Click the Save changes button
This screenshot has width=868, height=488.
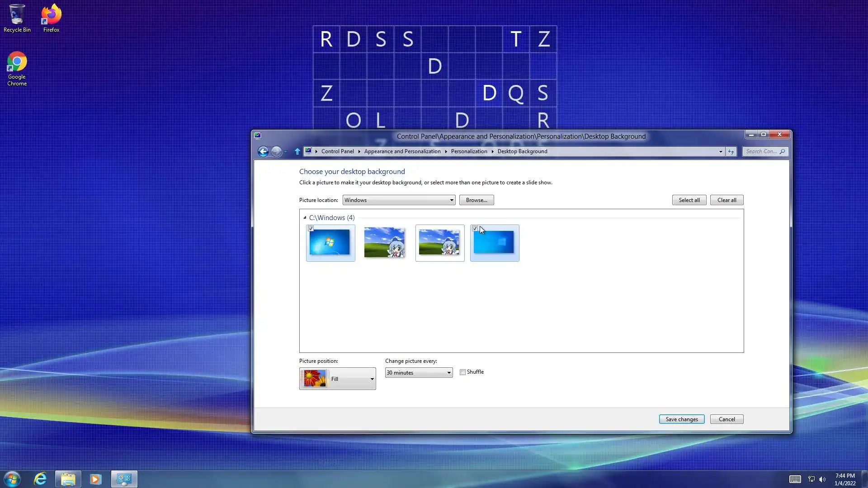tap(681, 419)
